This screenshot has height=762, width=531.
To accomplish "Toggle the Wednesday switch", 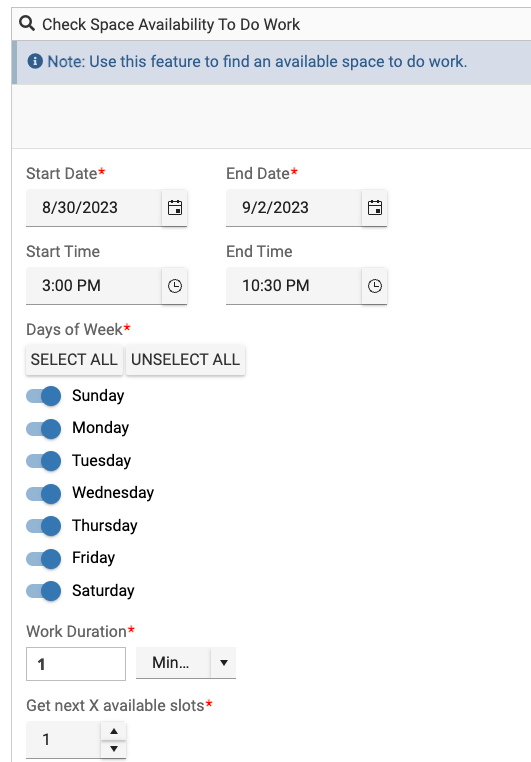I will coord(44,493).
